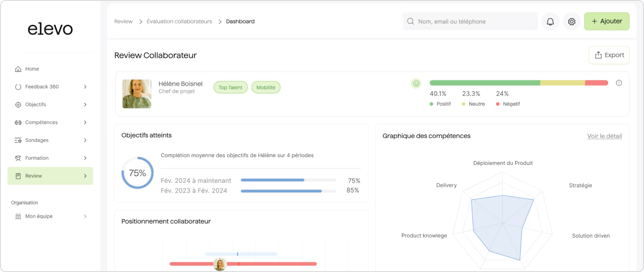Image resolution: width=644 pixels, height=272 pixels.
Task: Click the info icon beside sentiment bar
Action: click(619, 83)
